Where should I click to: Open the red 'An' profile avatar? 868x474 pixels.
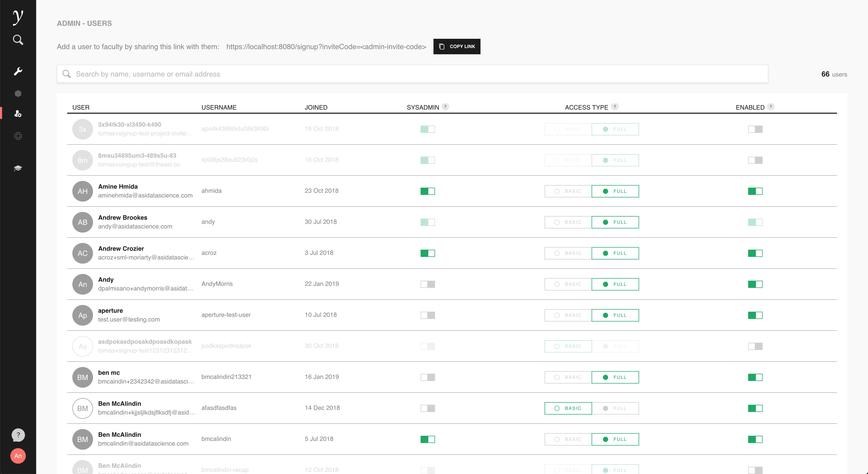[18, 456]
